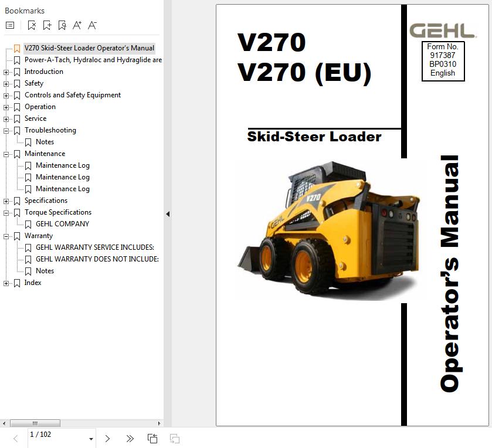Expand the Index bookmark
Image resolution: width=492 pixels, height=448 pixels.
(6, 283)
